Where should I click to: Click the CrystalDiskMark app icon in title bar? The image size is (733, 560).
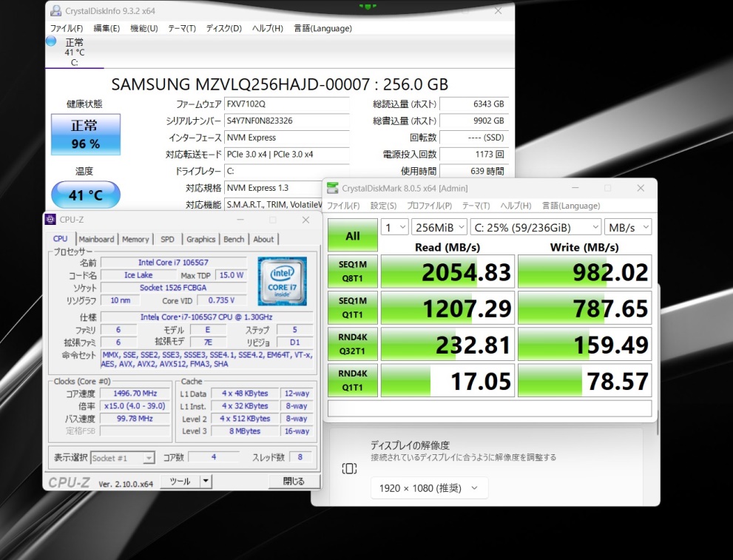tap(332, 188)
